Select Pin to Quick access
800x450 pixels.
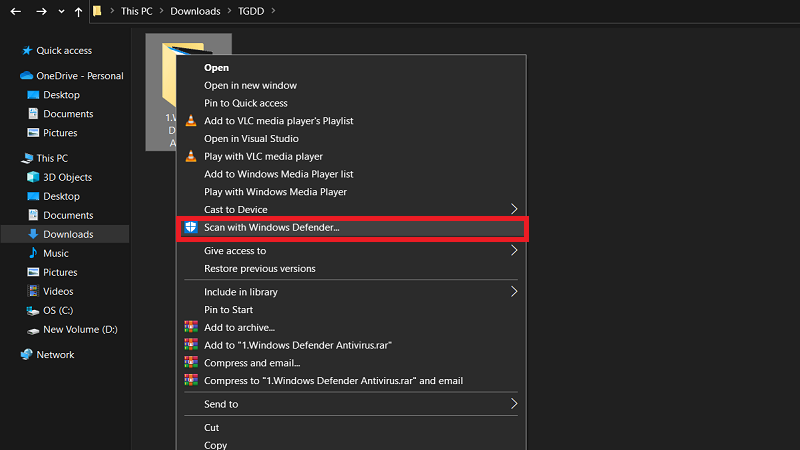pyautogui.click(x=246, y=103)
